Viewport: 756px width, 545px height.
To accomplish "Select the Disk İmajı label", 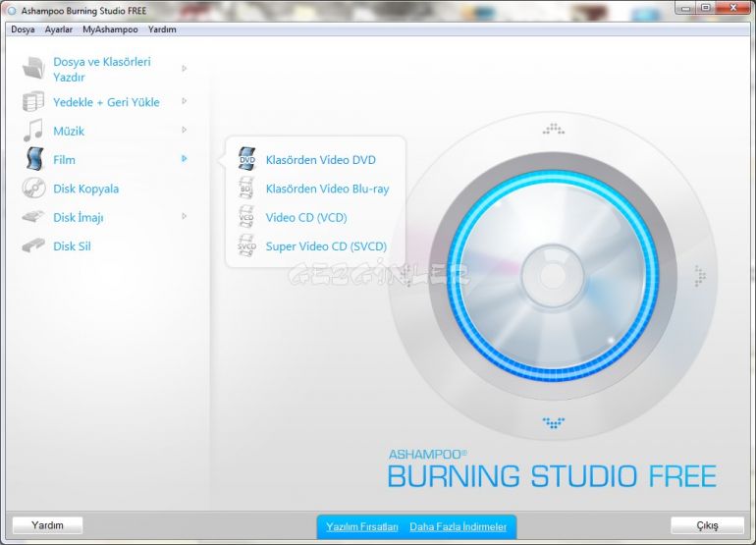I will click(x=79, y=218).
